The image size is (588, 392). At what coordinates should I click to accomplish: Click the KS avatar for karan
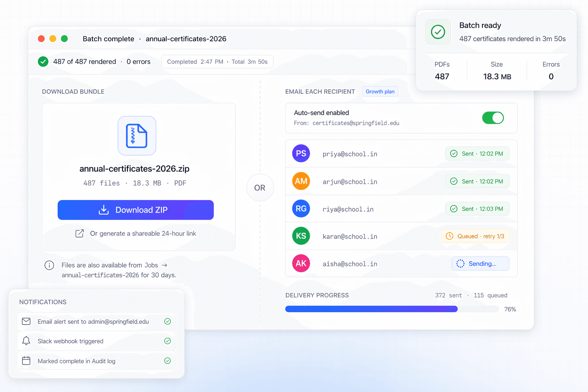pyautogui.click(x=301, y=236)
